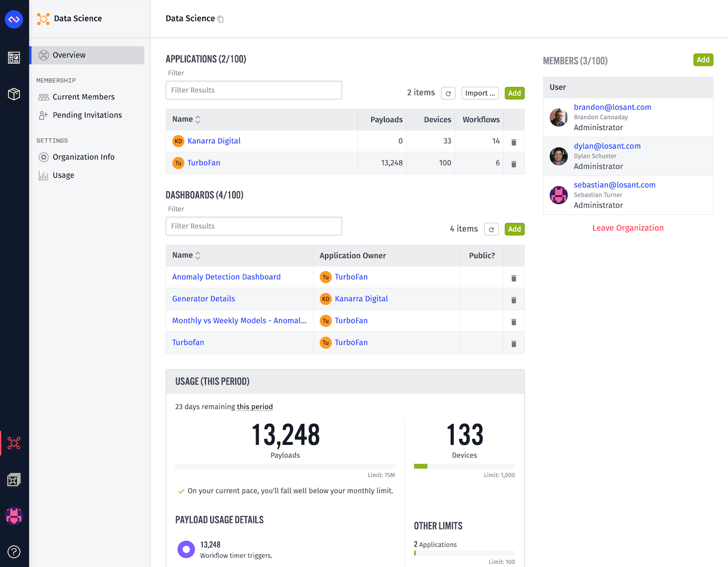Add a new application
This screenshot has height=567, width=728.
(x=514, y=93)
